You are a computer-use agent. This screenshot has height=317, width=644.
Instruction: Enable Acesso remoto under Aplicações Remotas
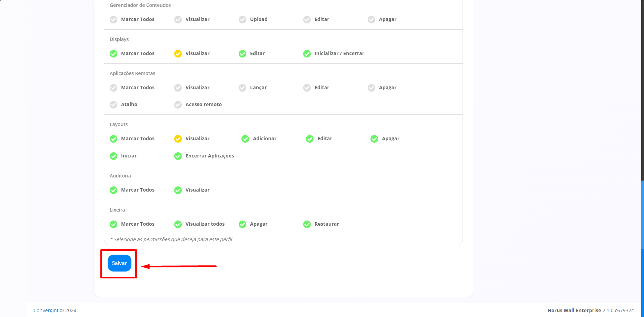(x=178, y=104)
